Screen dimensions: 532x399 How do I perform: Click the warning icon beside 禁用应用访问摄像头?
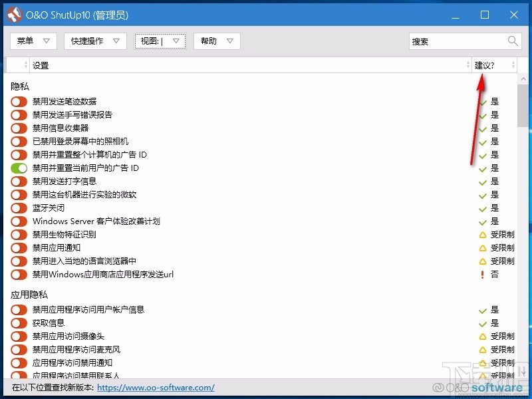click(x=483, y=336)
